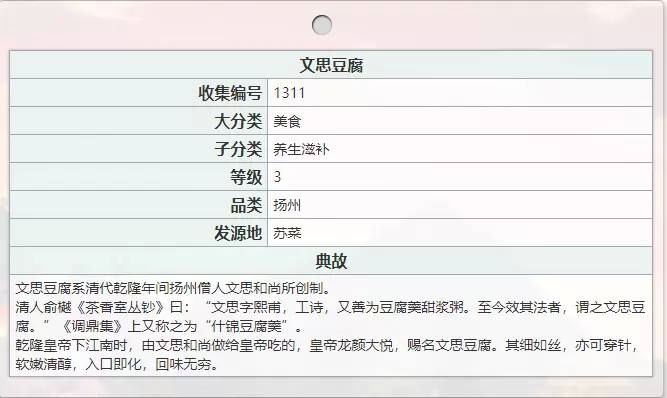The image size is (667, 398).
Task: Click the 大分类 label
Action: (x=238, y=121)
